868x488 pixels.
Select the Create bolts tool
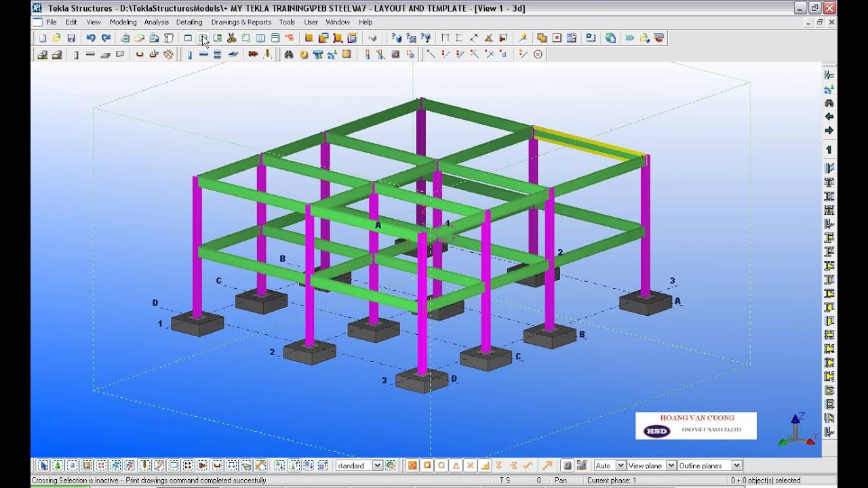(x=253, y=54)
